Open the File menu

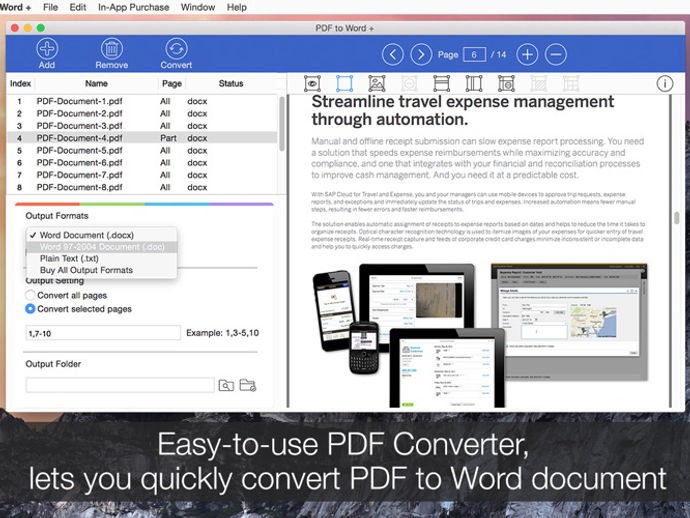[50, 7]
